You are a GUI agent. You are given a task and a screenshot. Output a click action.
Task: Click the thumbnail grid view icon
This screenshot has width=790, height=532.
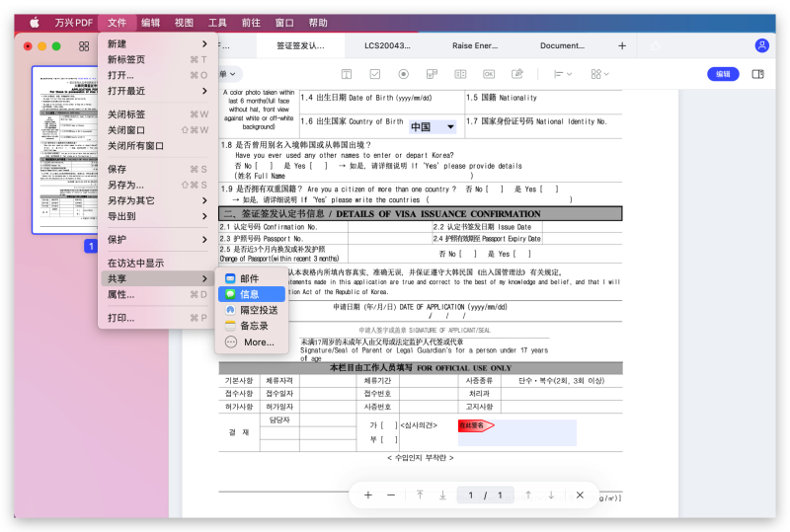coord(84,46)
